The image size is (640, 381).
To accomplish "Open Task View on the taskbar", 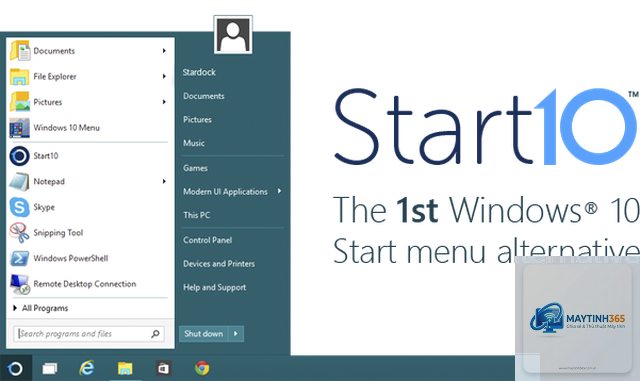I will [x=50, y=368].
